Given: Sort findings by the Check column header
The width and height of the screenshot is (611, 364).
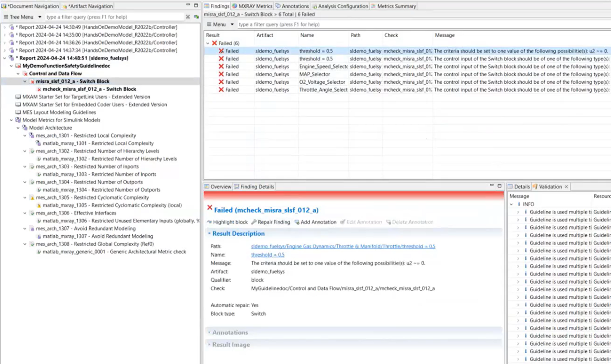Looking at the screenshot, I should pos(391,35).
